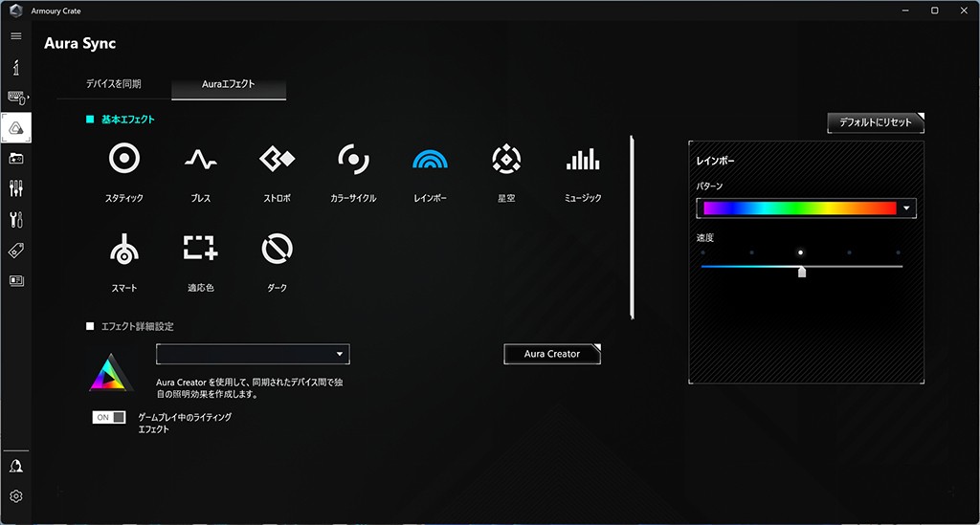Image resolution: width=980 pixels, height=525 pixels.
Task: Minimize the Armoury Crate window
Action: (905, 11)
